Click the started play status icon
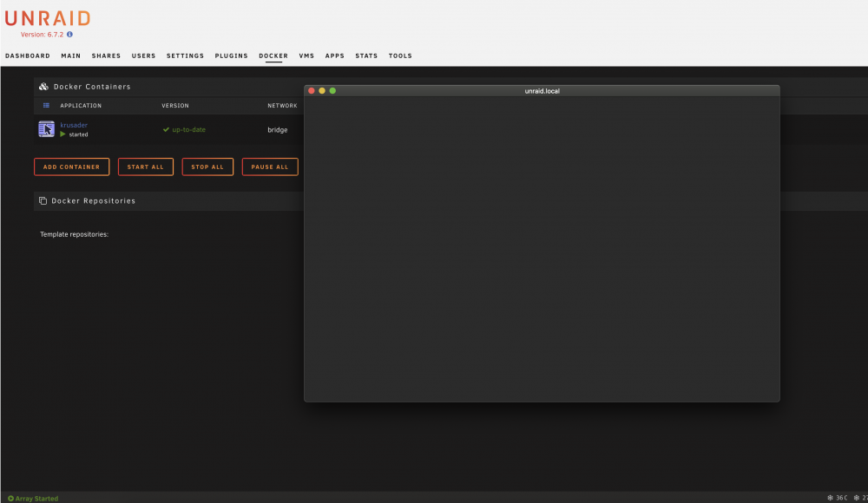 point(63,134)
